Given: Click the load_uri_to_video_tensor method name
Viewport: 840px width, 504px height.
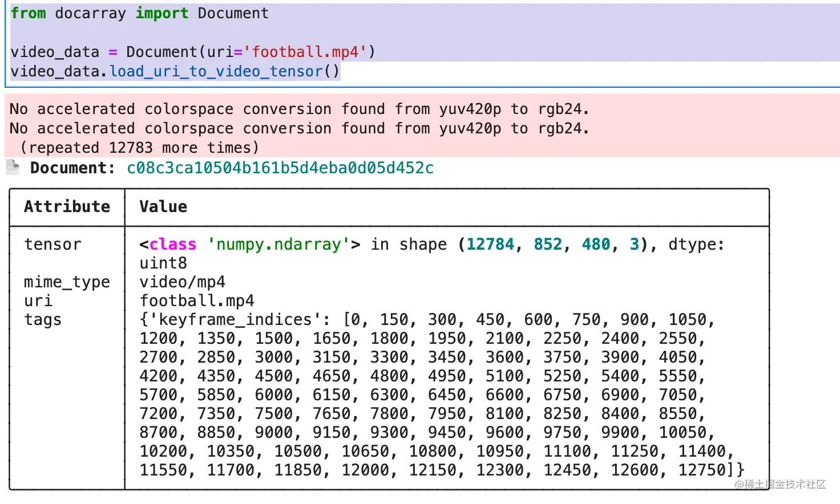Looking at the screenshot, I should click(217, 71).
